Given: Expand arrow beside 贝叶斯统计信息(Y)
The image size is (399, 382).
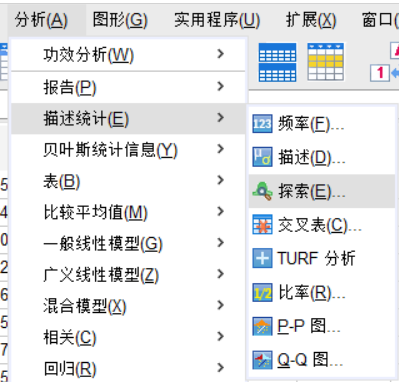Looking at the screenshot, I should 220,149.
